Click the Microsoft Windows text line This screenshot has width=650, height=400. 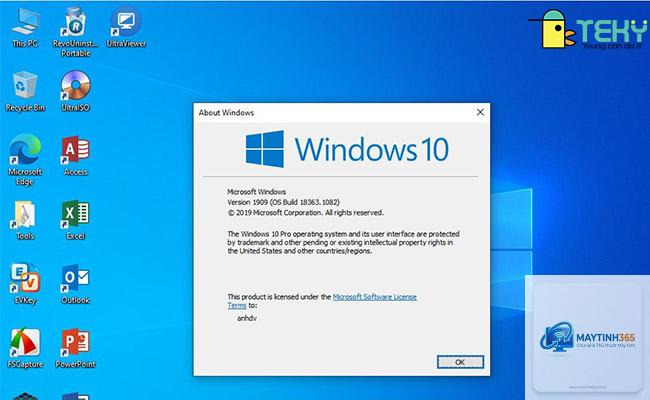click(x=257, y=192)
